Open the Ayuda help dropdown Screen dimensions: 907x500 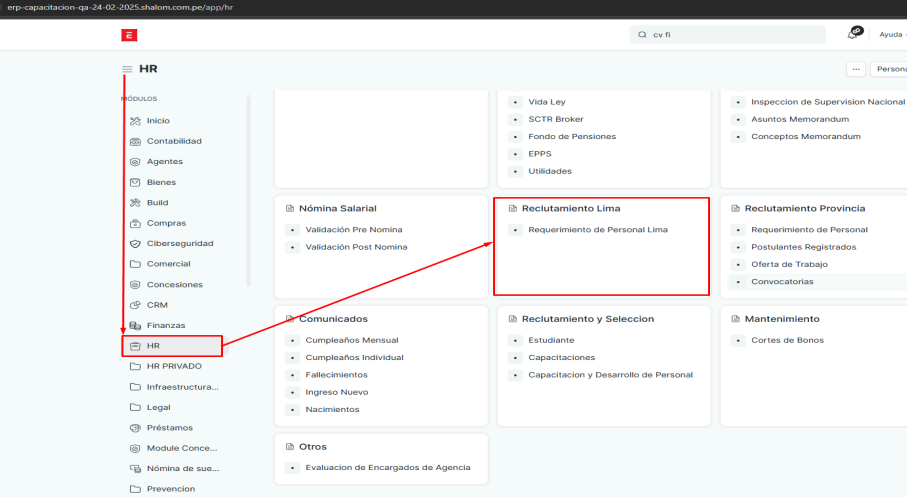click(890, 34)
